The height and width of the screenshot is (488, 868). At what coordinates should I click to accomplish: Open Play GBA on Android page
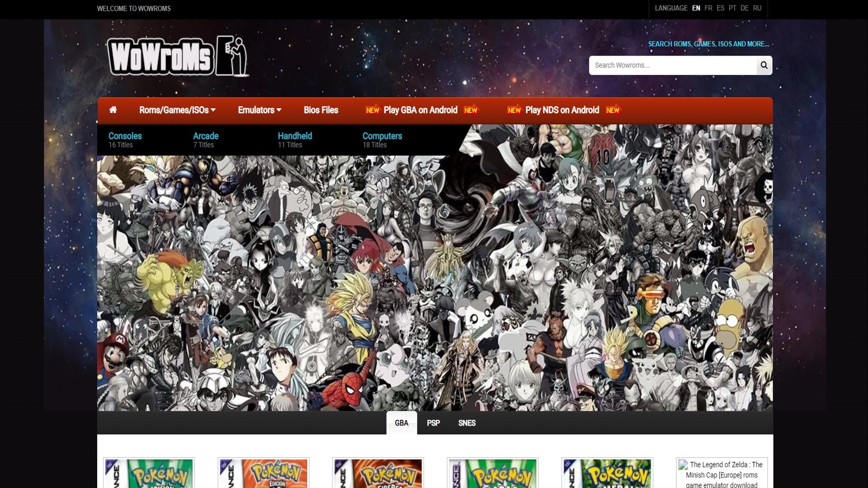coord(420,110)
